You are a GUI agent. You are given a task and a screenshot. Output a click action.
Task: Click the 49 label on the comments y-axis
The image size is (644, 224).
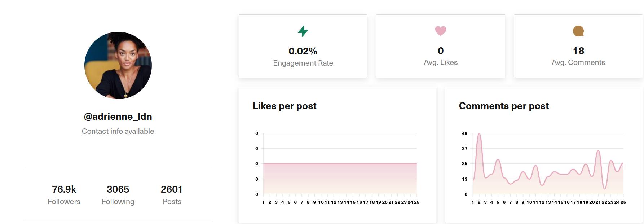point(464,133)
